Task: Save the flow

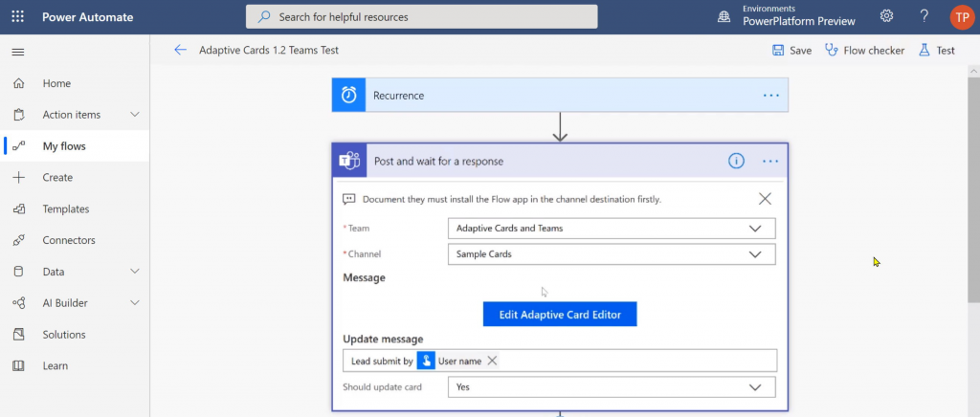Action: click(791, 51)
